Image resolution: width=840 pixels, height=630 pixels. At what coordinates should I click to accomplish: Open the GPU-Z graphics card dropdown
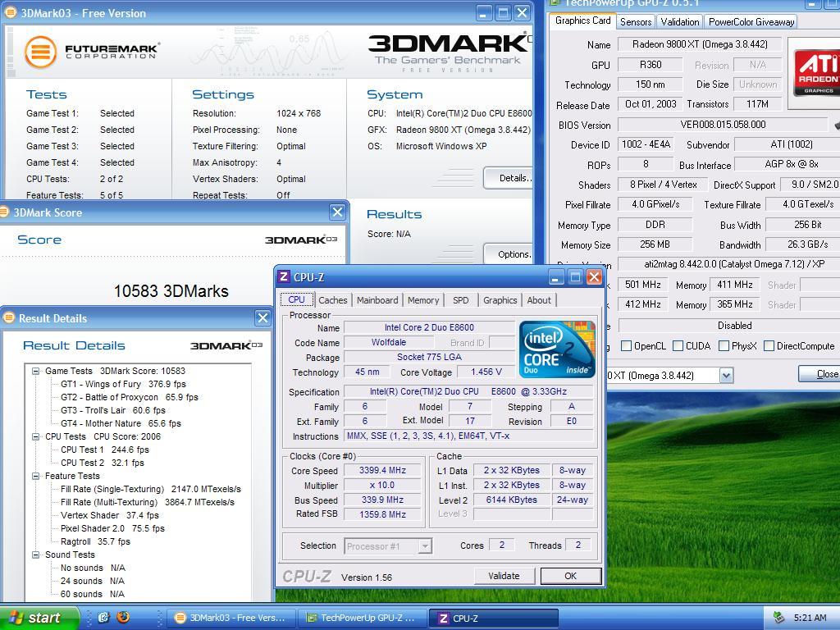coord(726,376)
